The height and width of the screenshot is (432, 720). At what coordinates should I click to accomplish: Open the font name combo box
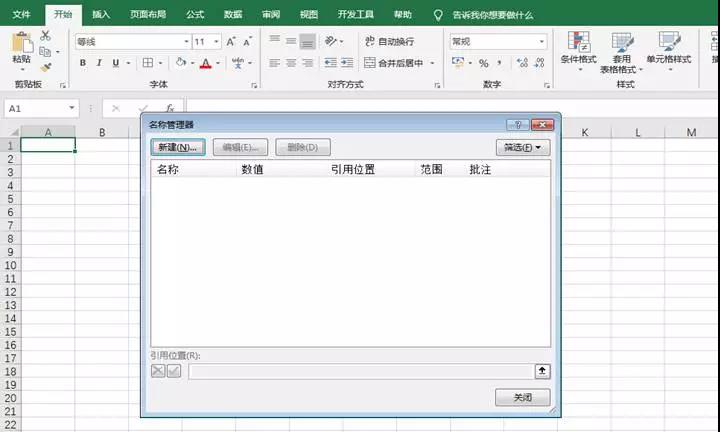coord(133,42)
